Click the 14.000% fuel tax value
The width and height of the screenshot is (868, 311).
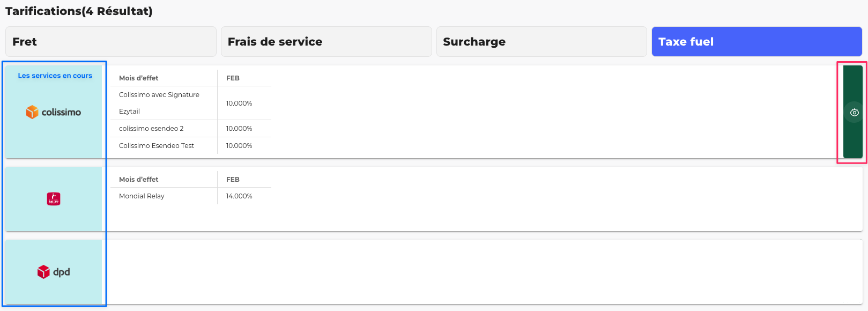pyautogui.click(x=239, y=196)
